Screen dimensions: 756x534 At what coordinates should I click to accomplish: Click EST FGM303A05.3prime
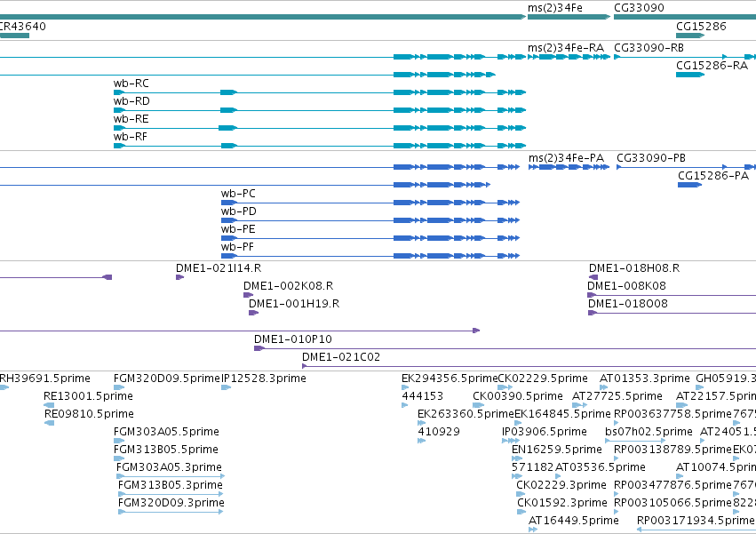[169, 467]
